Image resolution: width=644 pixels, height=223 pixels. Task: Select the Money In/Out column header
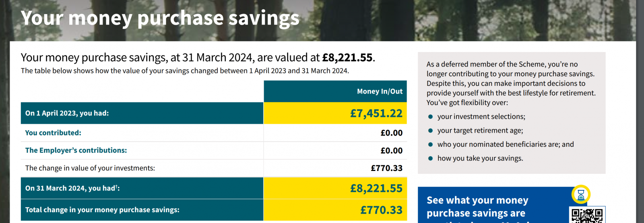pos(335,92)
